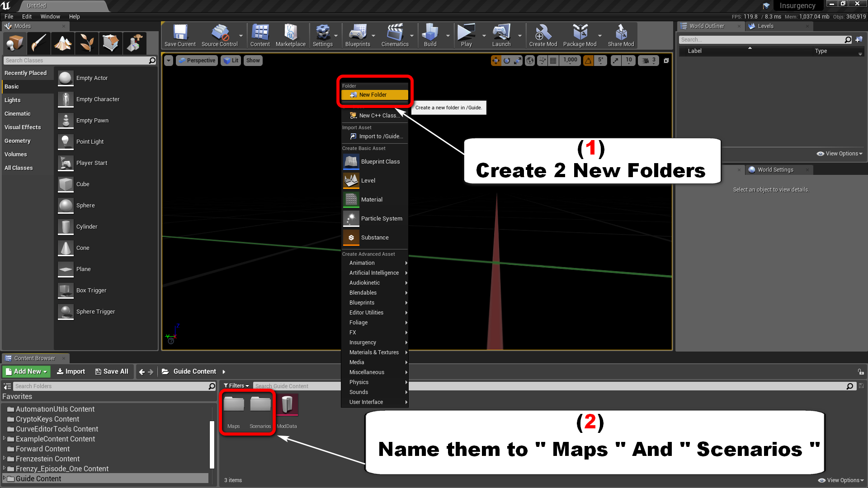This screenshot has width=868, height=488.
Task: Select the Empty Actor icon
Action: (x=66, y=78)
